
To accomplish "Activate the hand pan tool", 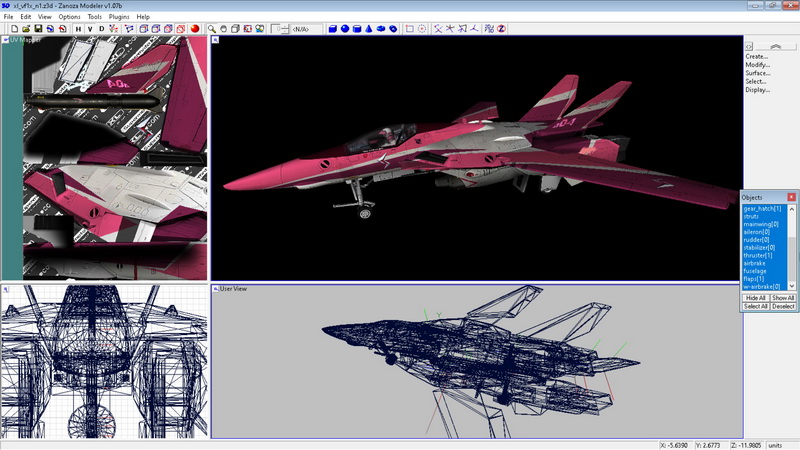I will click(223, 29).
